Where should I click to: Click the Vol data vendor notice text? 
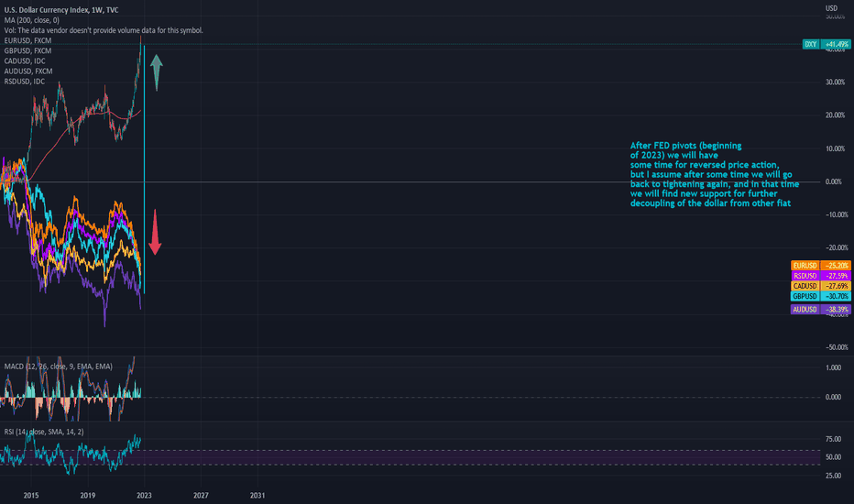[x=104, y=30]
